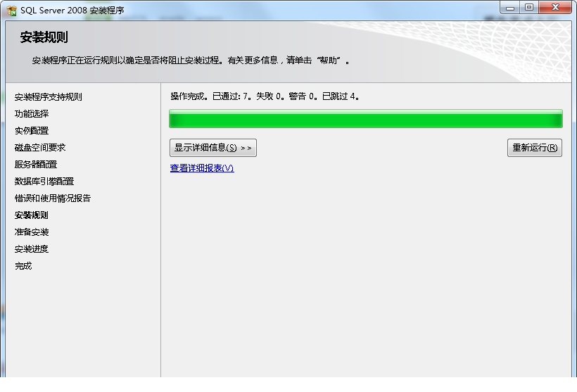Select 准备安装 step in sidebar
The width and height of the screenshot is (577, 392).
click(x=32, y=232)
